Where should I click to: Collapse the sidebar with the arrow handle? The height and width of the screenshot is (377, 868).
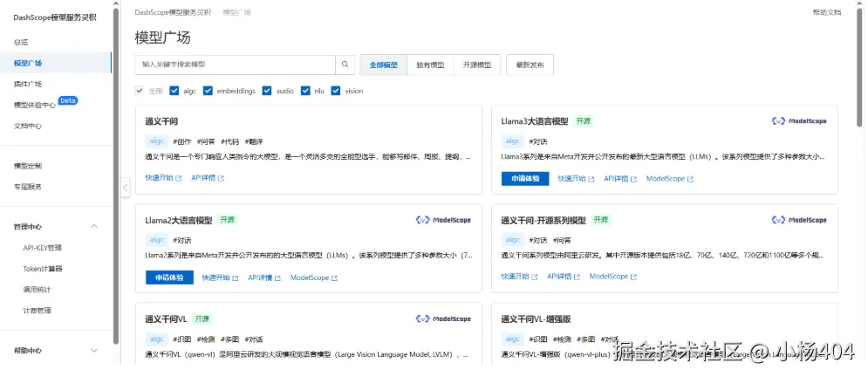pyautogui.click(x=125, y=188)
